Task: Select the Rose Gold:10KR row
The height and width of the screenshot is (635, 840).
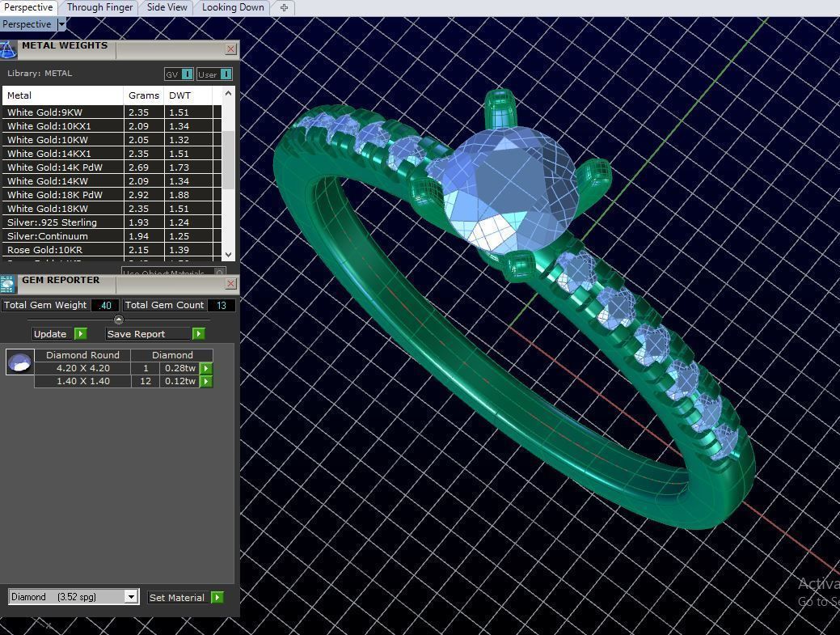Action: 112,250
